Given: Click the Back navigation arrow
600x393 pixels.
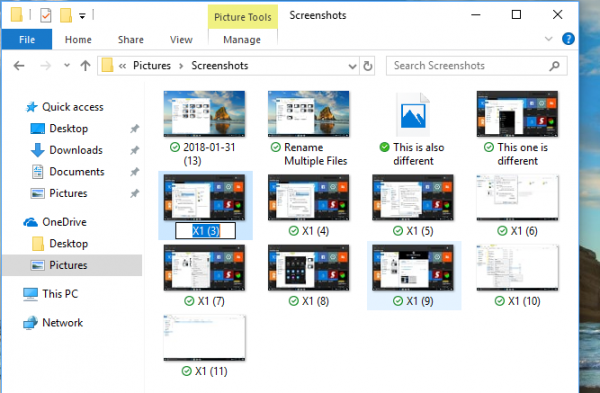Looking at the screenshot, I should point(19,66).
